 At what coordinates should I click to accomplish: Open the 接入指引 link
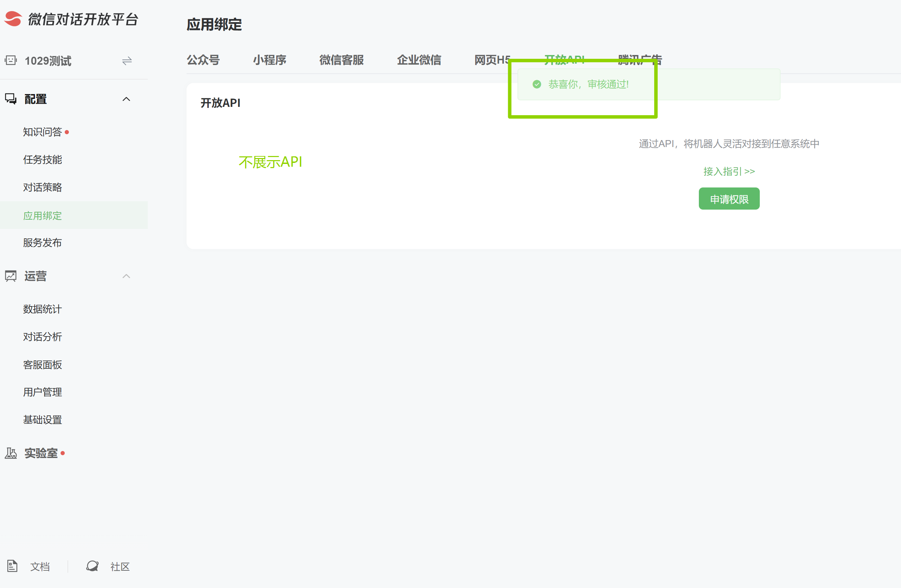pyautogui.click(x=729, y=172)
